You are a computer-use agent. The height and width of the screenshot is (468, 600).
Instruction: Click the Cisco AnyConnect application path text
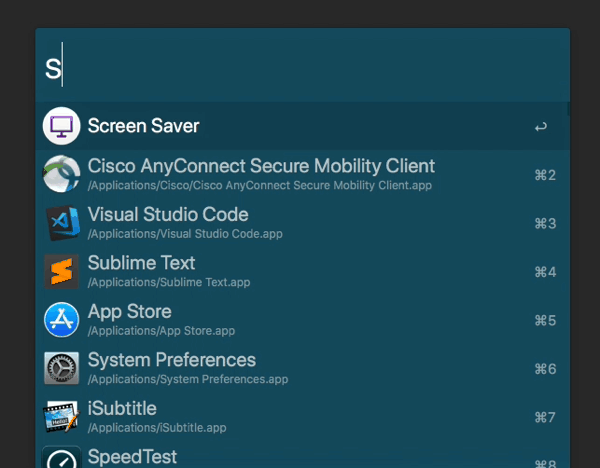[260, 186]
